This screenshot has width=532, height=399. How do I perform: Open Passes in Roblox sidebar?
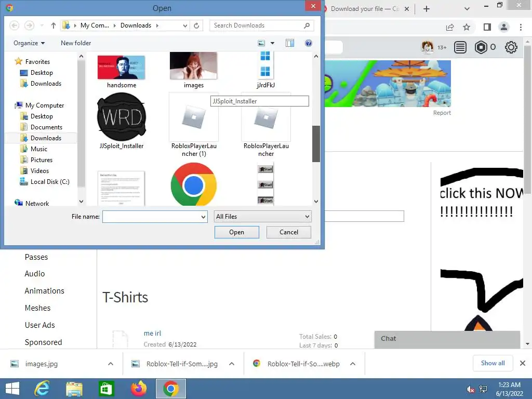pos(36,257)
